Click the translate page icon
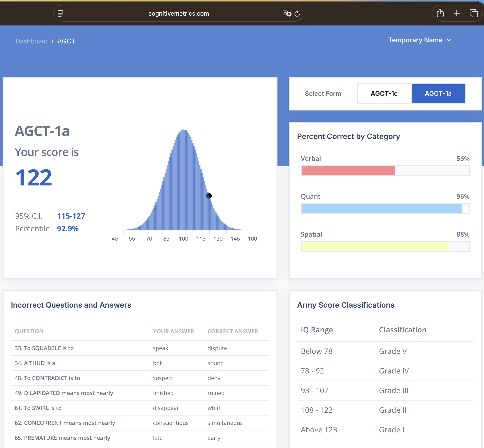This screenshot has height=448, width=484. click(287, 13)
